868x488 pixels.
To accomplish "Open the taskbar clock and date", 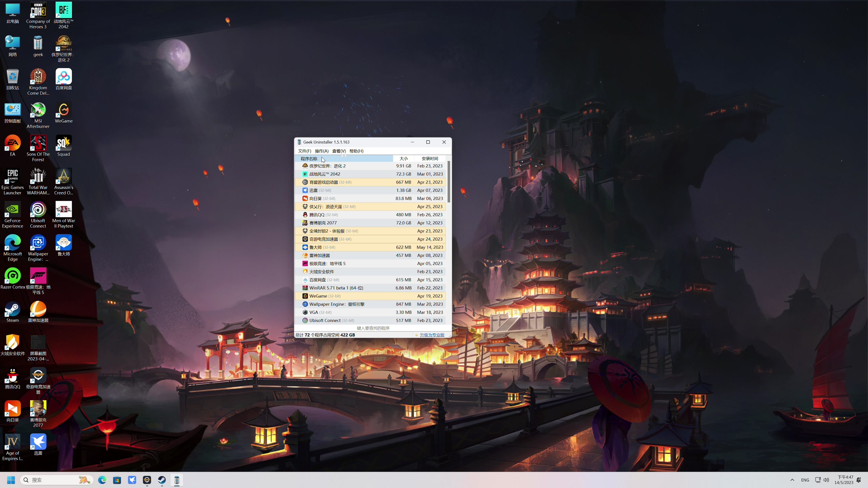I will point(844,480).
